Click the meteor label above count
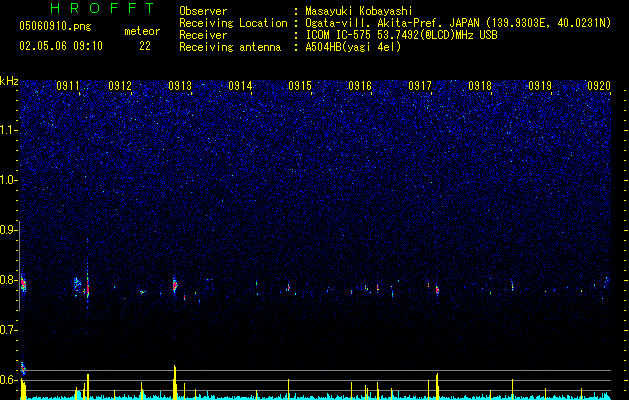 click(142, 31)
